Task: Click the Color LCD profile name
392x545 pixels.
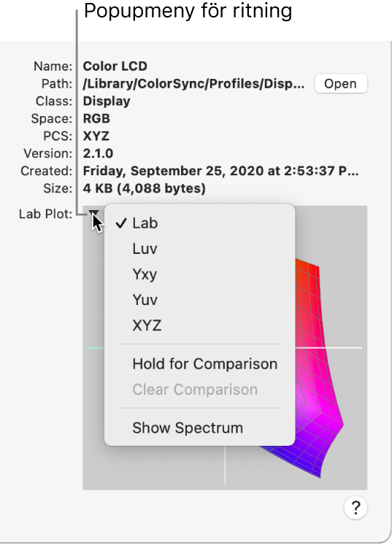Action: (x=115, y=66)
